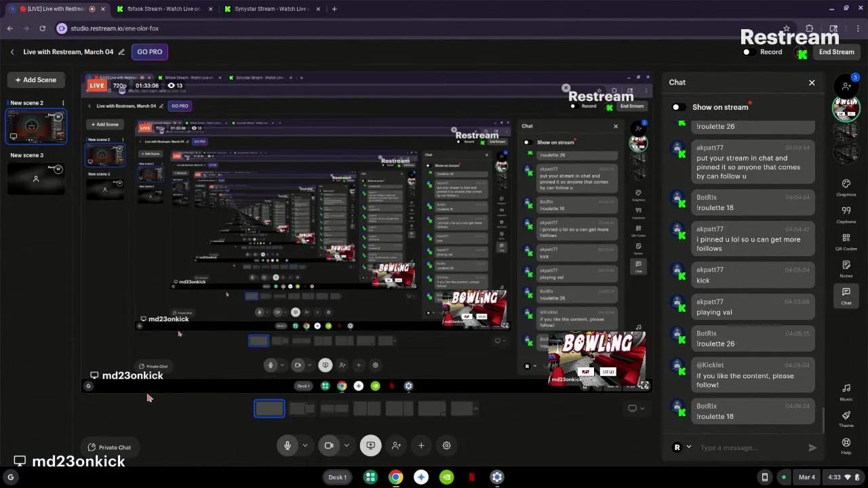Open the date Mar 4 in system tray
This screenshot has height=488, width=868.
(807, 477)
